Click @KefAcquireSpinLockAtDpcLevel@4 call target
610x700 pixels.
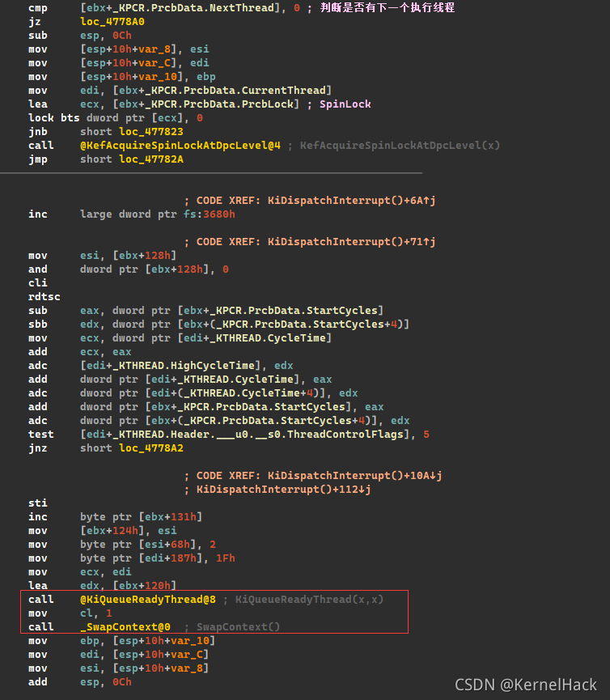tap(180, 145)
